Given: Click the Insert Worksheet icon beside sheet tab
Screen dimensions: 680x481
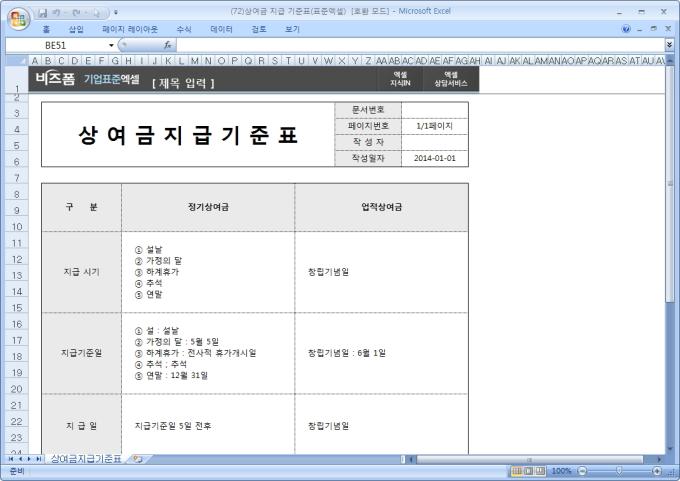Looking at the screenshot, I should [x=137, y=459].
